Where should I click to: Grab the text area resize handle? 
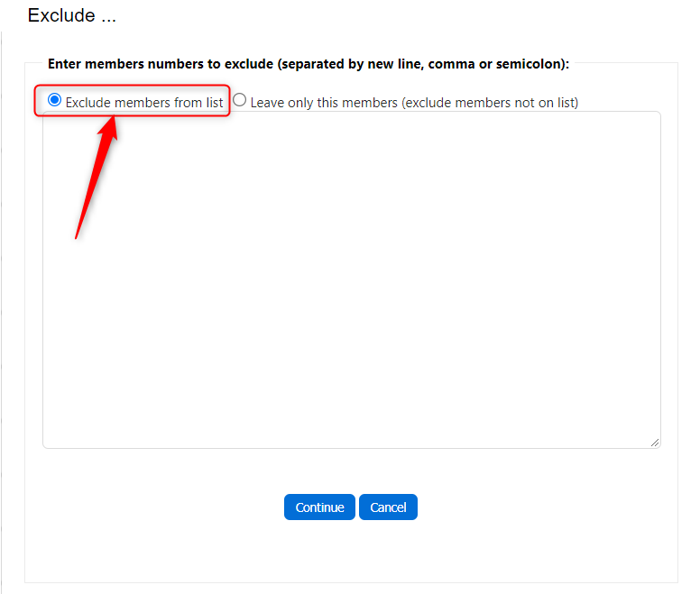coord(654,442)
